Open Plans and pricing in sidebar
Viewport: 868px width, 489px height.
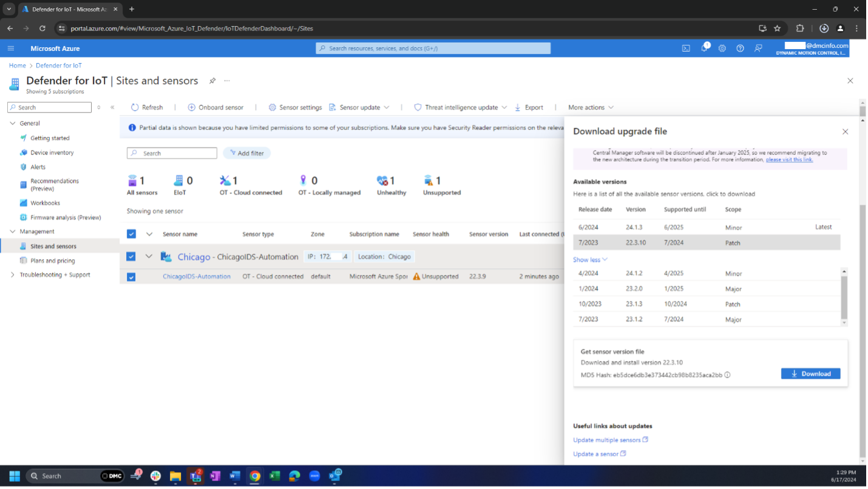point(52,261)
